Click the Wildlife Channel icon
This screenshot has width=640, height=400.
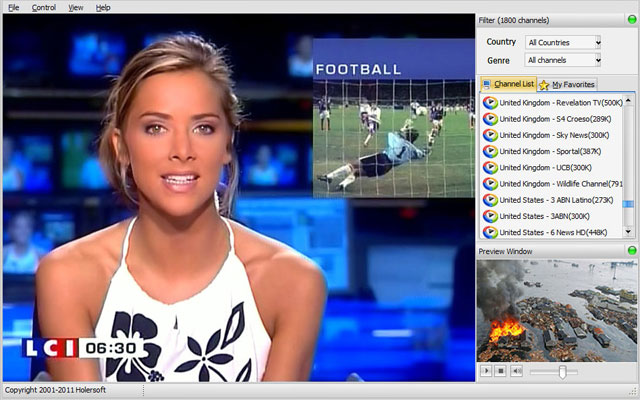point(490,184)
